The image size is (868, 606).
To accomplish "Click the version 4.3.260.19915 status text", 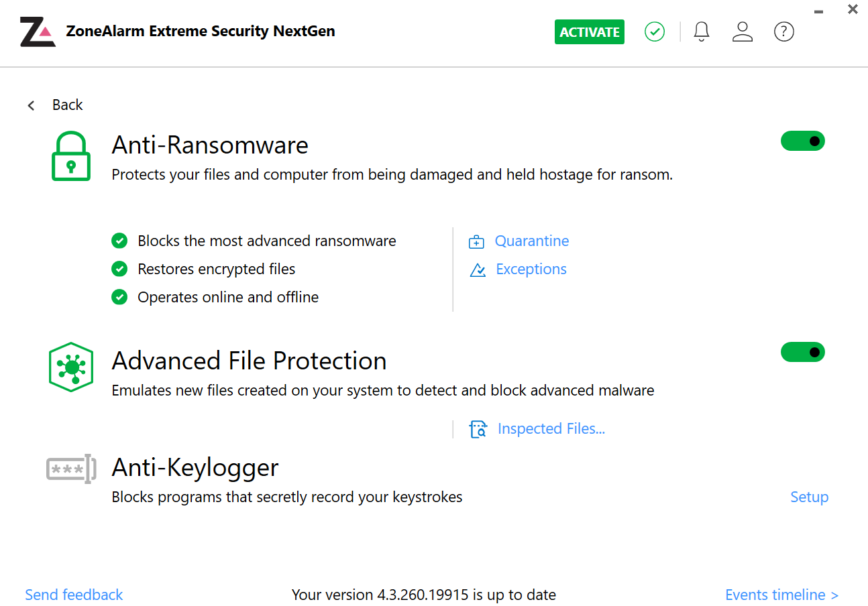I will click(424, 595).
